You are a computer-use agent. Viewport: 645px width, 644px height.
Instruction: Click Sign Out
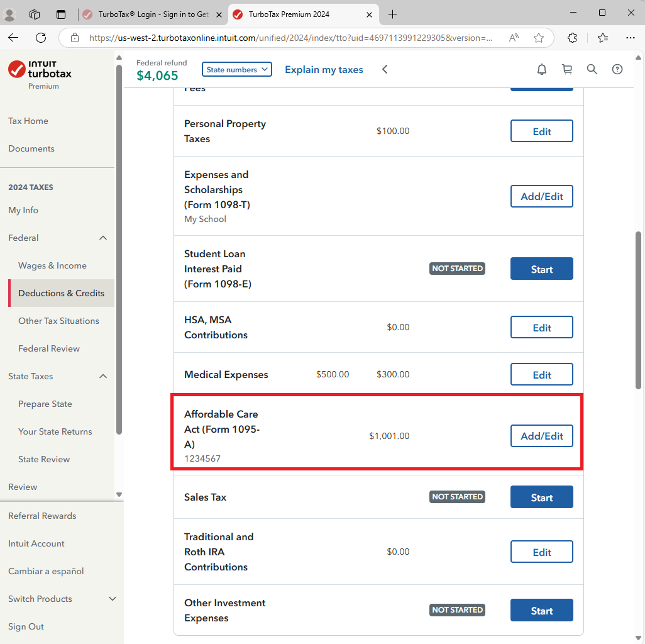(x=26, y=626)
